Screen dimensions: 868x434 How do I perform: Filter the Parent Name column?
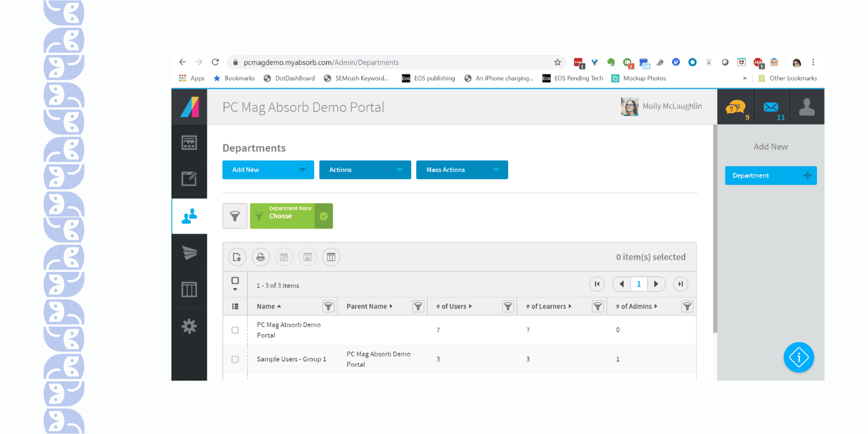(x=418, y=307)
